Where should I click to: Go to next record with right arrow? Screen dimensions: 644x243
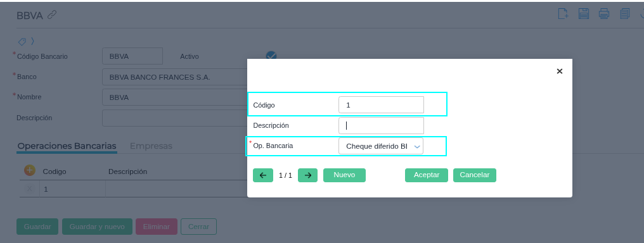click(307, 175)
